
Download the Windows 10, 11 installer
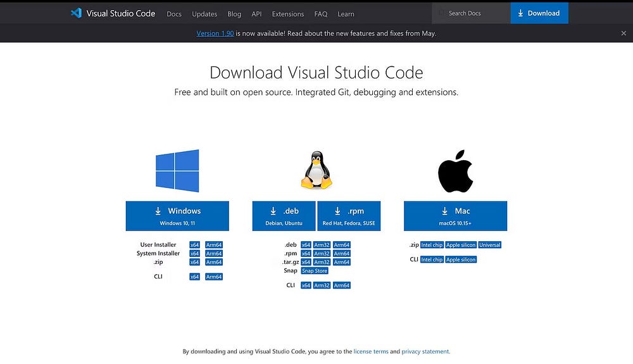[x=177, y=216]
